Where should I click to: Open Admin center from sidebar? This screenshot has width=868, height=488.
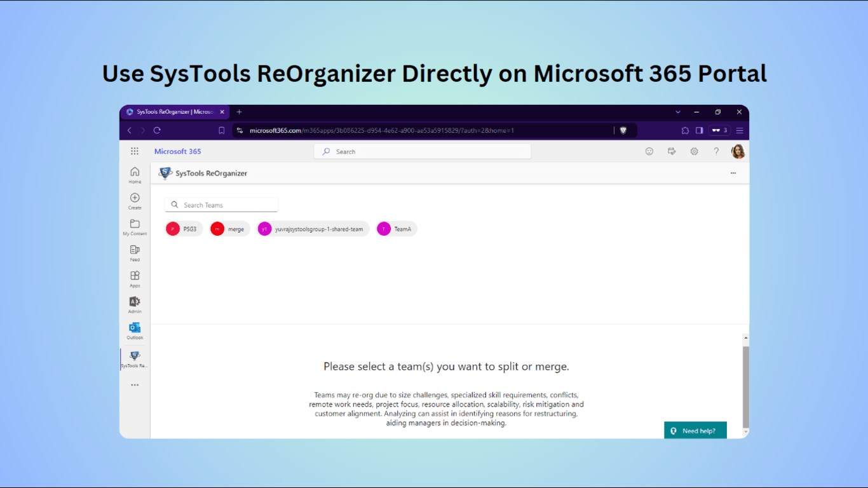pos(135,305)
